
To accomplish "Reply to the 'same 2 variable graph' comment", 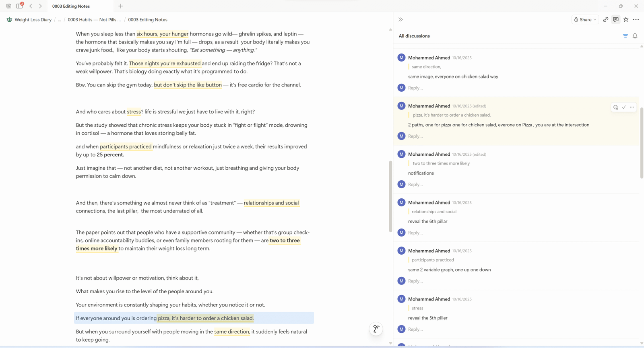I will (415, 281).
